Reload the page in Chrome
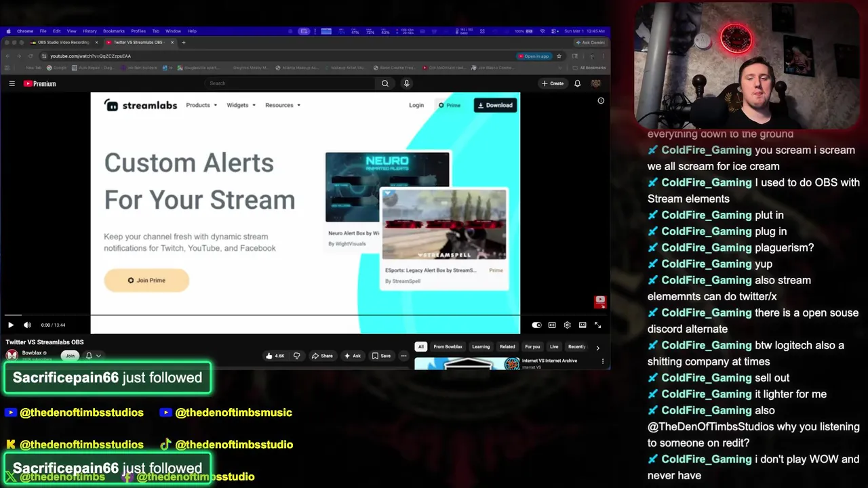The image size is (868, 488). point(31,56)
